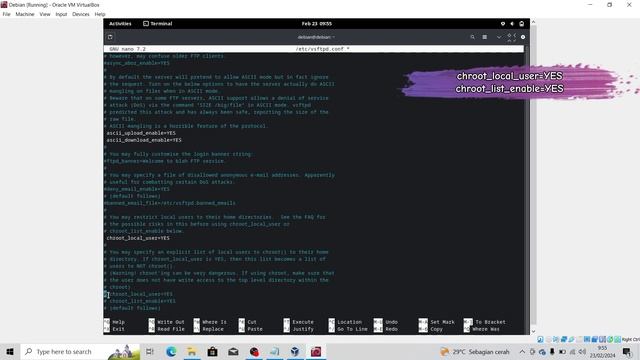
Task: Open a new terminal tab with the new-tab icon
Action: click(x=110, y=37)
